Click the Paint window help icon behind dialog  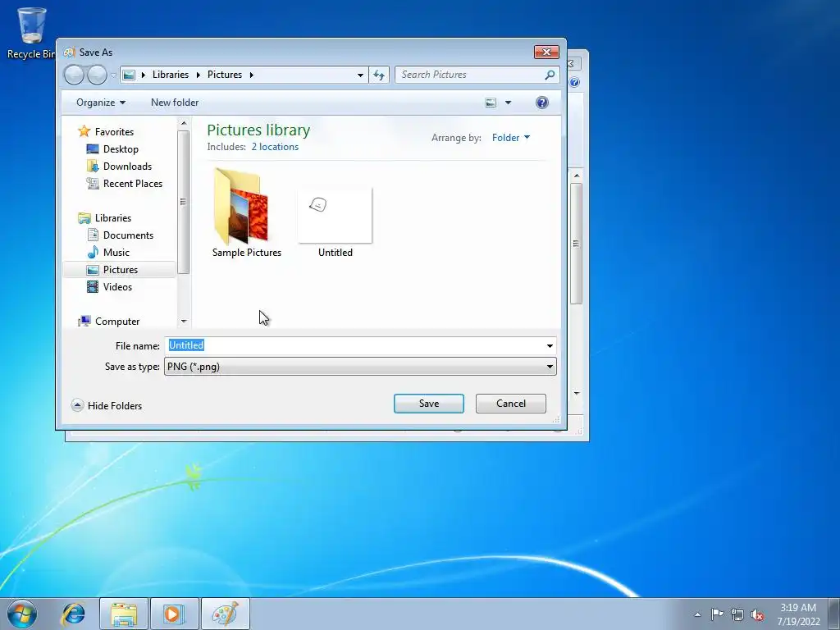point(574,82)
